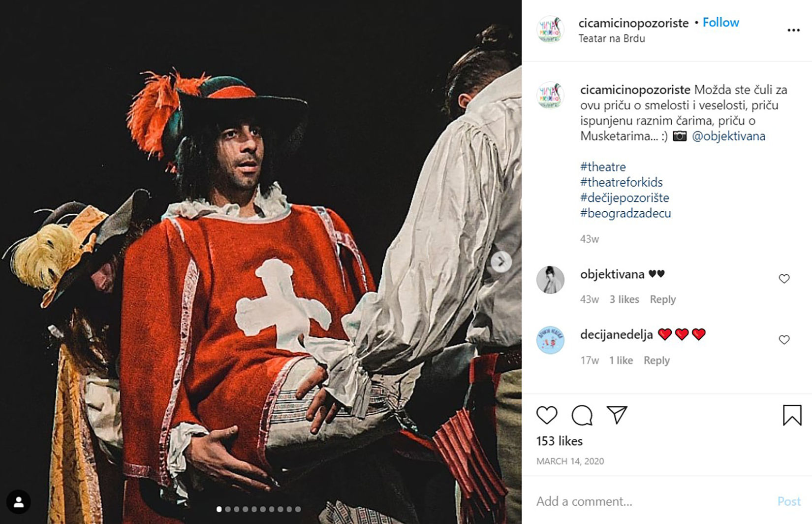Reply to objektivana's comment
This screenshot has width=812, height=524.
coord(662,299)
